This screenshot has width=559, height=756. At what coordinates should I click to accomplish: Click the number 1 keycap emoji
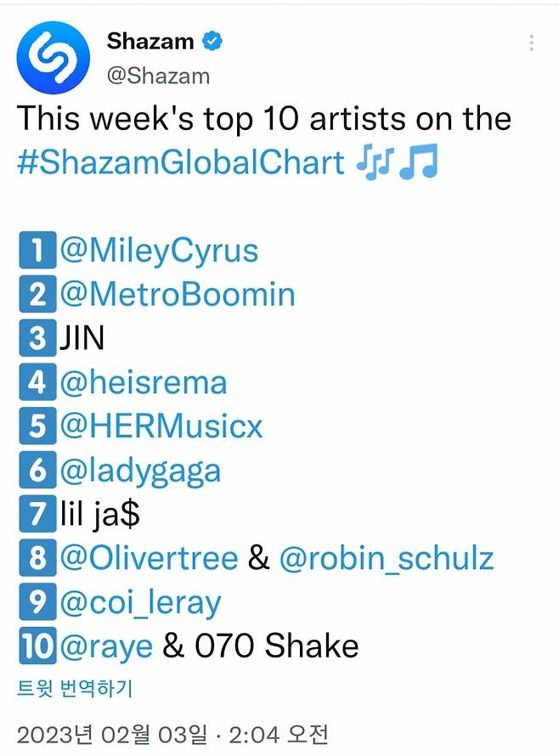coord(37,251)
